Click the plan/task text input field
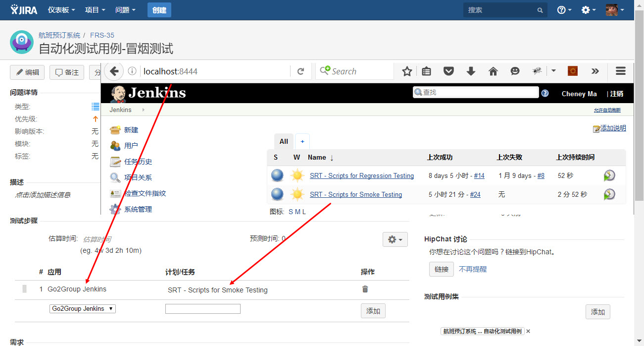The width and height of the screenshot is (644, 346). click(202, 309)
